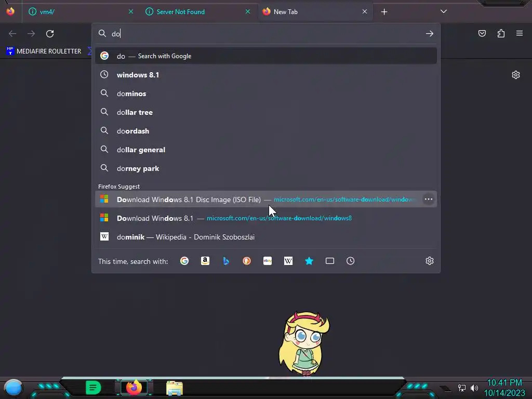
Task: Select 'doordash' search suggestion
Action: point(266,130)
